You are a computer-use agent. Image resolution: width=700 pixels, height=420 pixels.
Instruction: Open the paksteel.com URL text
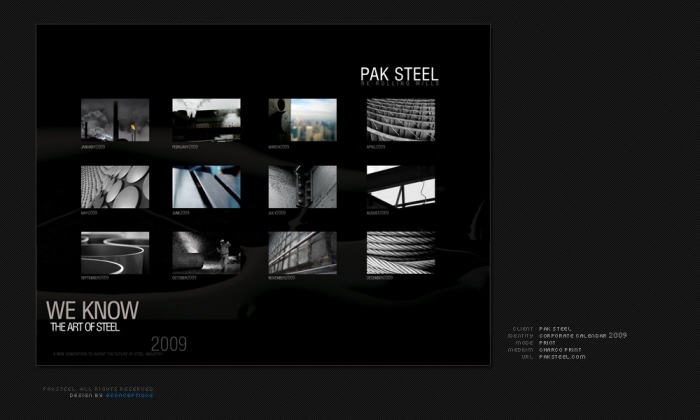pyautogui.click(x=562, y=357)
